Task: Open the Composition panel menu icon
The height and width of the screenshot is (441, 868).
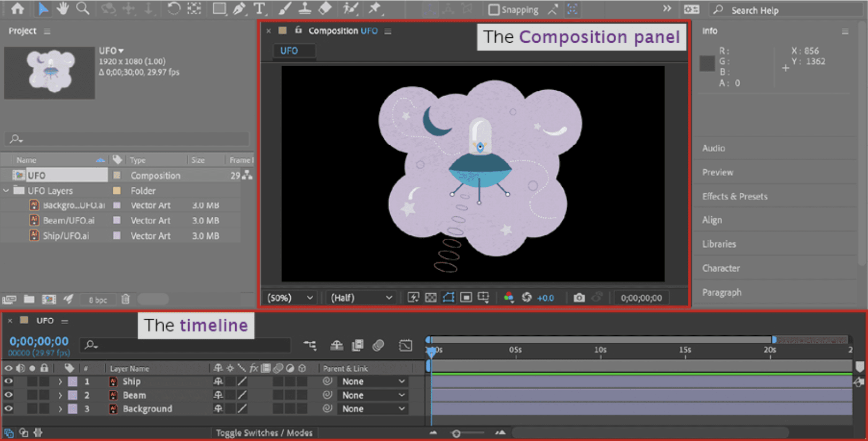Action: click(388, 31)
